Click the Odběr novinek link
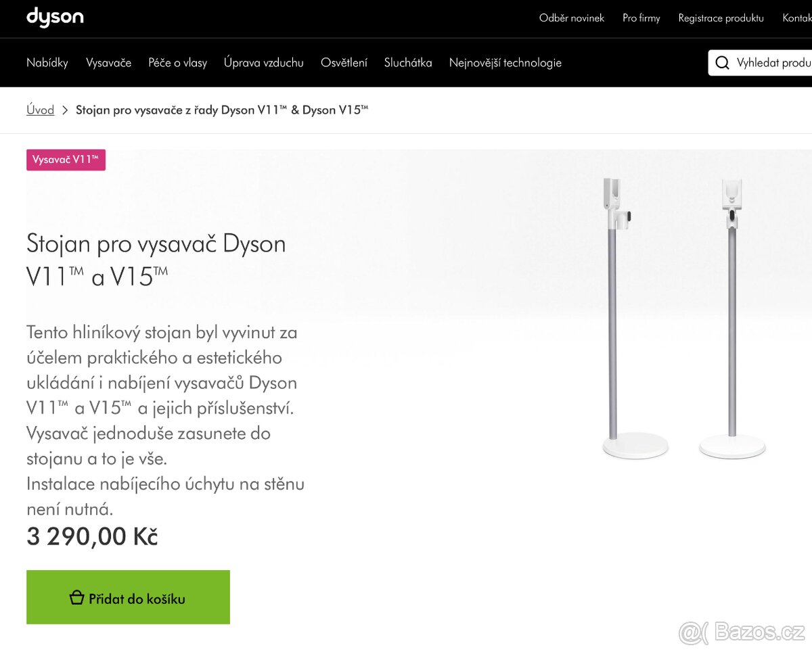Viewport: 812px width, 652px height. [572, 18]
